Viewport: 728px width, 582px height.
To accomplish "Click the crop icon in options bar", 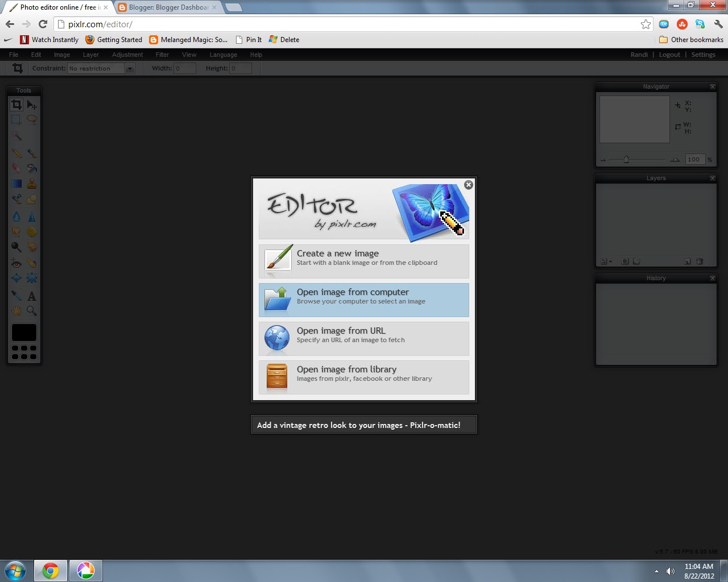I will pos(18,68).
